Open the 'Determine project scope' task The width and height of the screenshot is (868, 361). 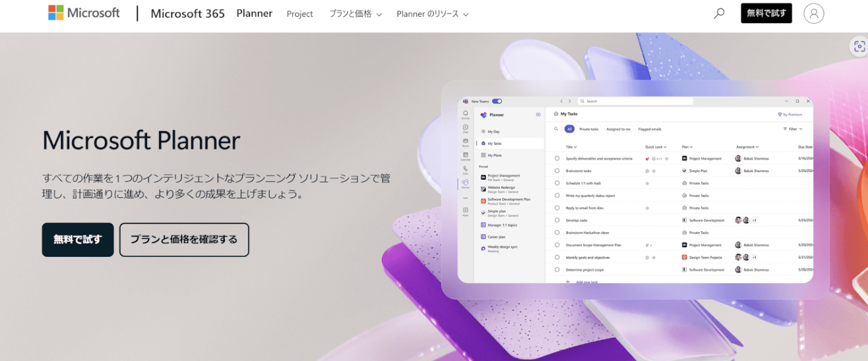(x=584, y=270)
